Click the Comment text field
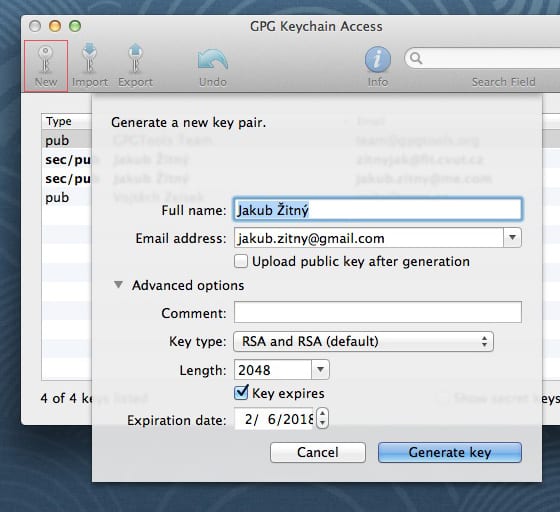560x512 pixels. click(378, 312)
